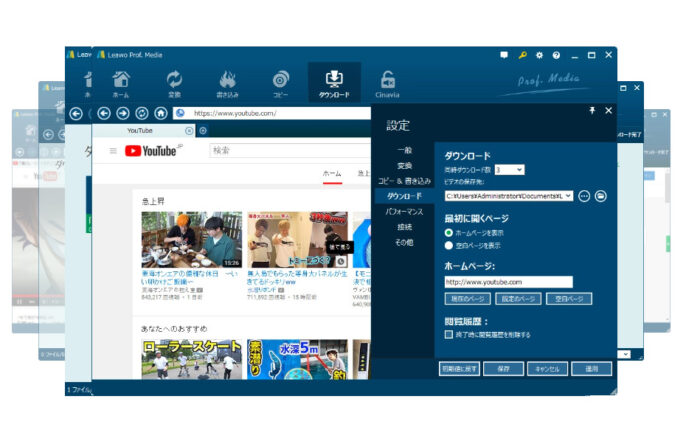Open 一般 settings category
700x444 pixels.
(404, 150)
